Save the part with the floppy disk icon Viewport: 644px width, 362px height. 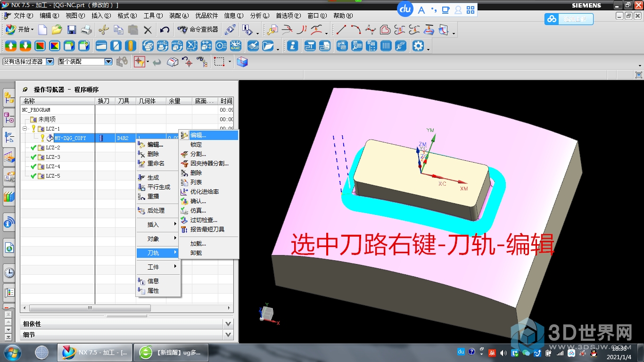tap(72, 30)
